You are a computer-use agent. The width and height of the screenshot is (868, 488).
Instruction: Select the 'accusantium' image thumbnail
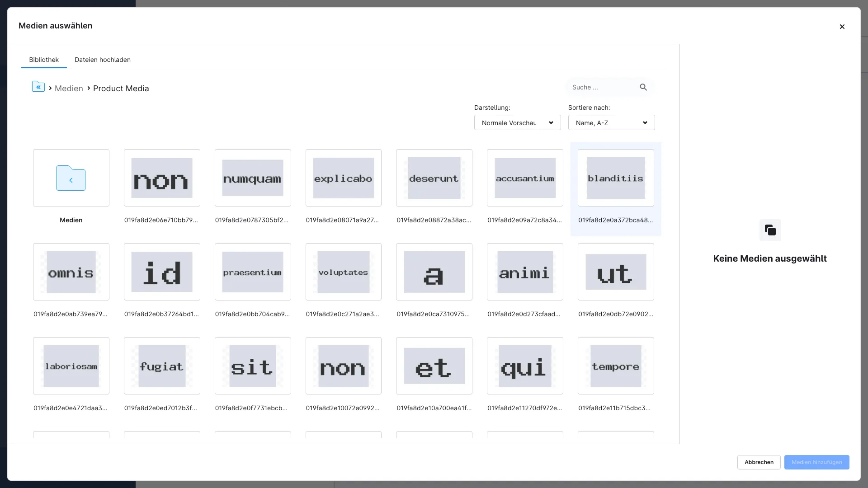[525, 178]
